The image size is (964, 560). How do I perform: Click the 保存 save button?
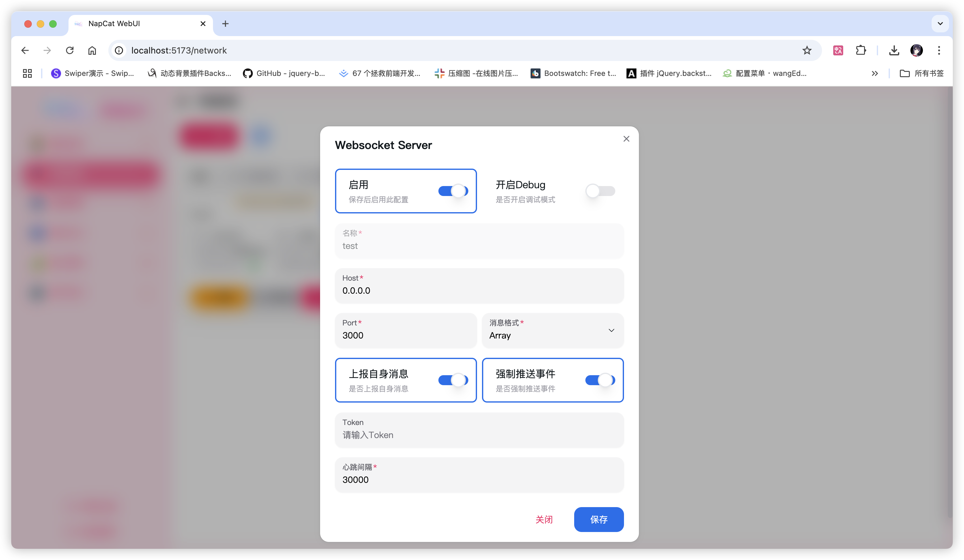[x=599, y=519]
